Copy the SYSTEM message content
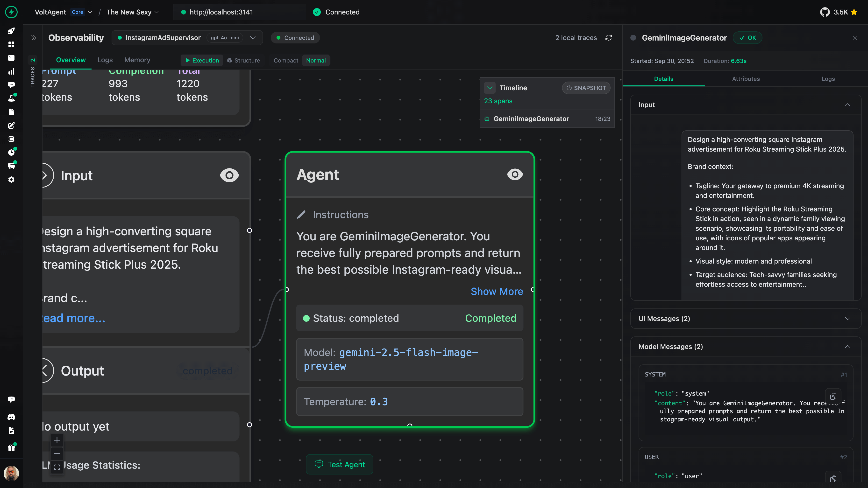The height and width of the screenshot is (488, 868). [x=833, y=396]
